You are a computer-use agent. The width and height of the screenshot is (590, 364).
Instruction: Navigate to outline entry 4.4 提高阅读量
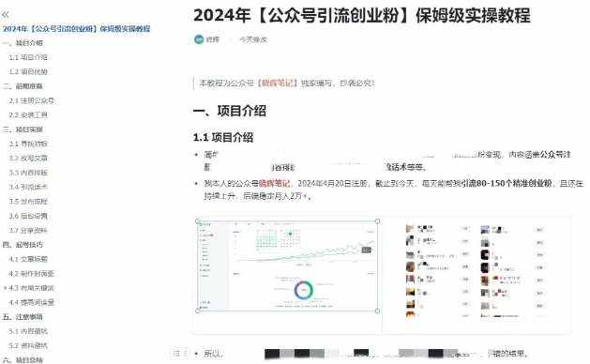pyautogui.click(x=32, y=302)
